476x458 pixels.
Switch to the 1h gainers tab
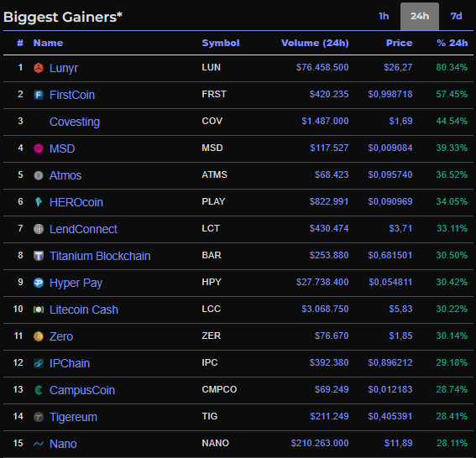pos(384,16)
